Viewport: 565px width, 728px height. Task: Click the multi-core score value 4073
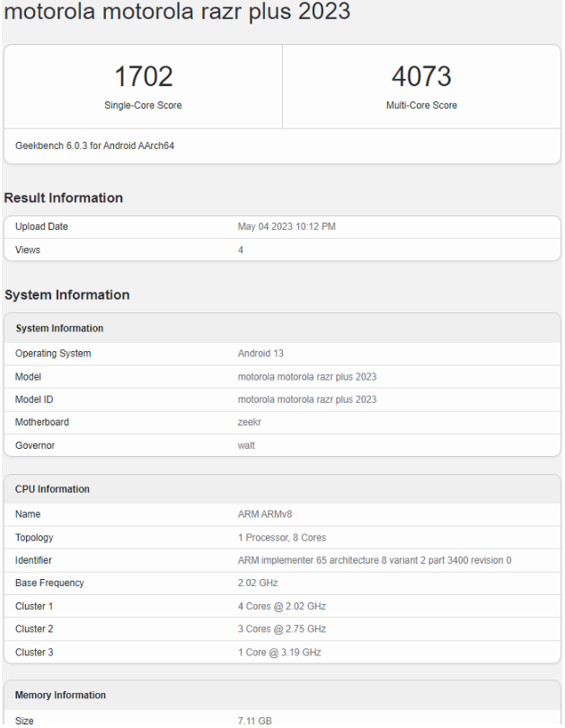click(x=421, y=76)
